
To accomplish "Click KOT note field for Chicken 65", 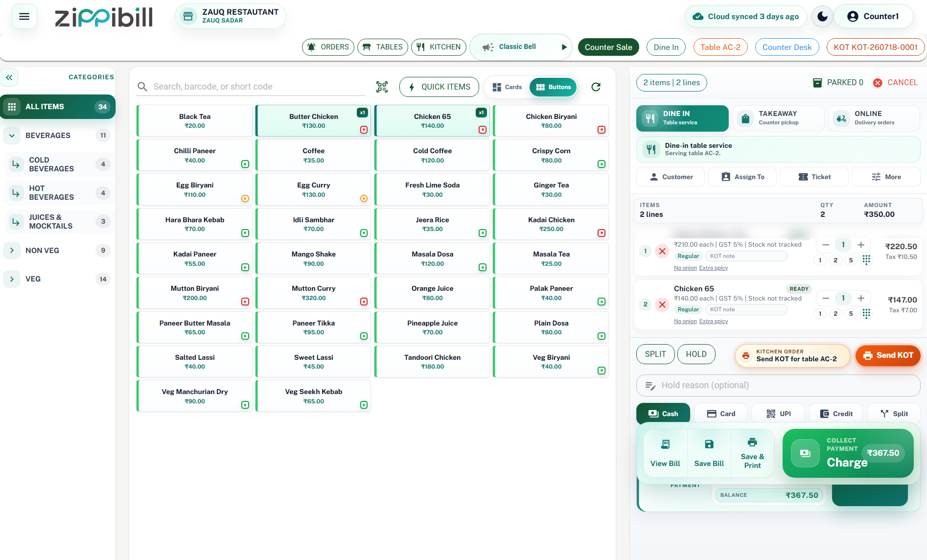I will 746,310.
